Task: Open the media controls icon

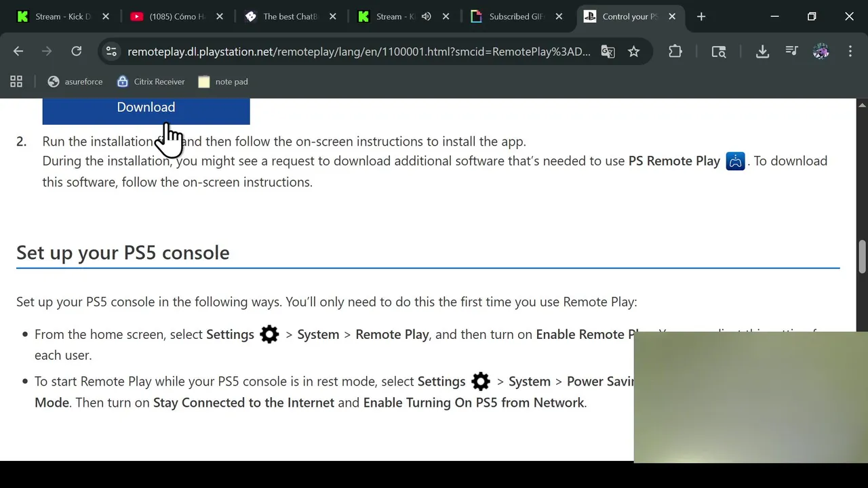Action: 791,52
